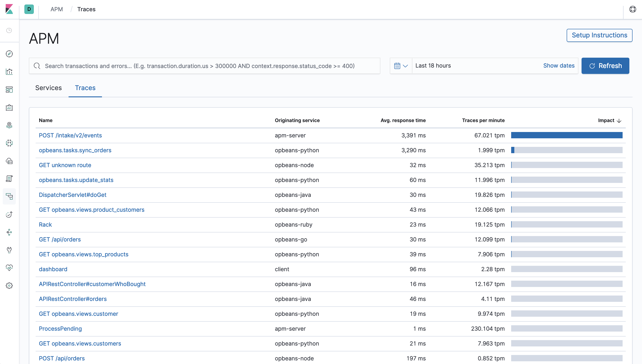Open the Machine Learning app icon

tap(9, 143)
